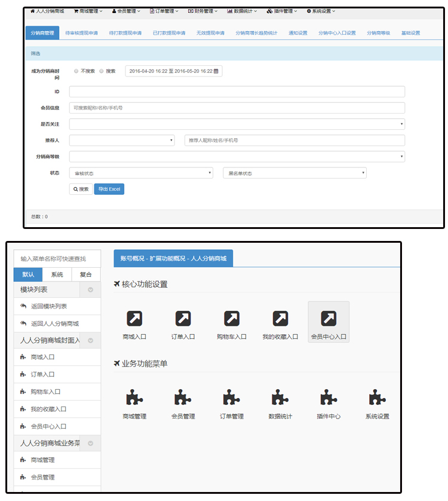448x501 pixels.
Task: Open the 插件中心 puzzle icon
Action: pyautogui.click(x=329, y=397)
